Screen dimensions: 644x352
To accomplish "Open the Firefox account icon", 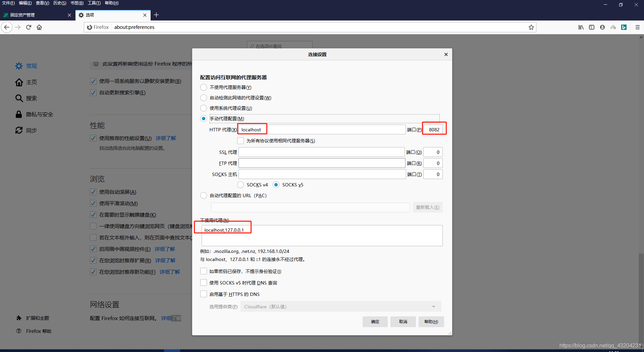I will (x=602, y=27).
